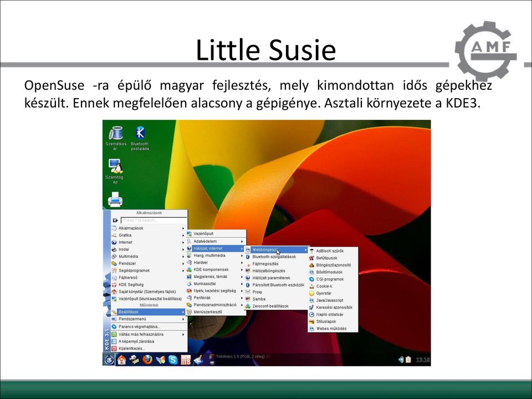Choose CGI-programok in the submenu
Screen dimensions: 532x399
333,279
